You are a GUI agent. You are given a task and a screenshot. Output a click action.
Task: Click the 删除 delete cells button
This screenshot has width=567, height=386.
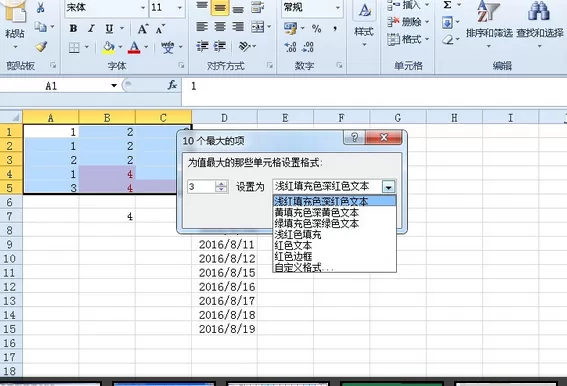[x=408, y=22]
